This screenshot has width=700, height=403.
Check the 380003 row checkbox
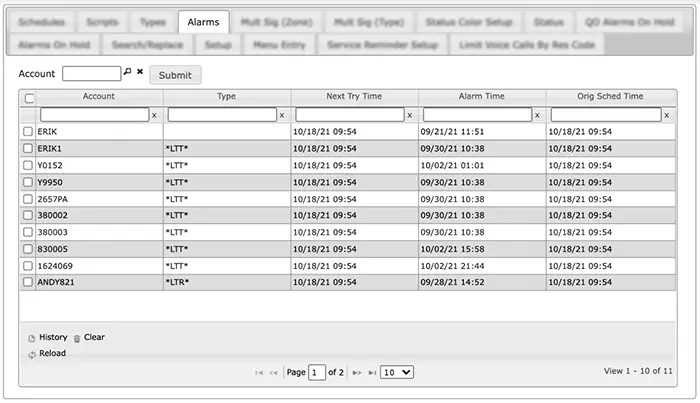(28, 232)
